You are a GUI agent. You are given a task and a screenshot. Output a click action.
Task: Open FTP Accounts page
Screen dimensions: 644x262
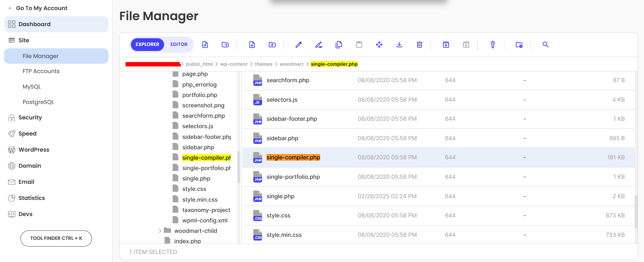pos(41,71)
